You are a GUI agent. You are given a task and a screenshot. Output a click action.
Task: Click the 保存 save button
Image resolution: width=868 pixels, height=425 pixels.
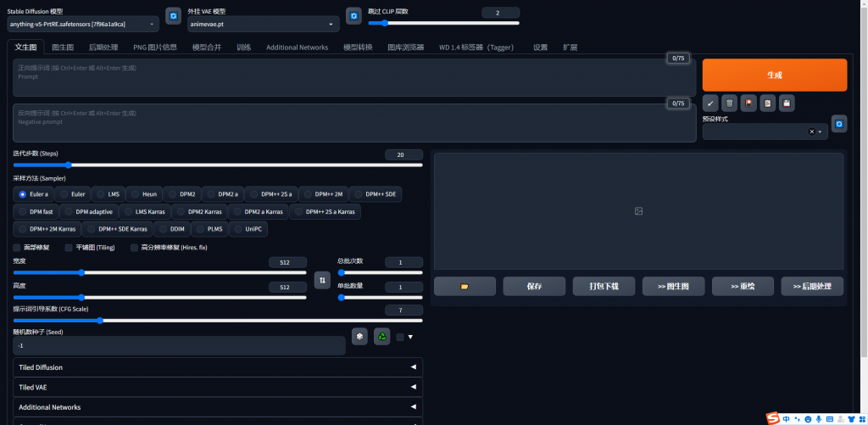click(534, 287)
